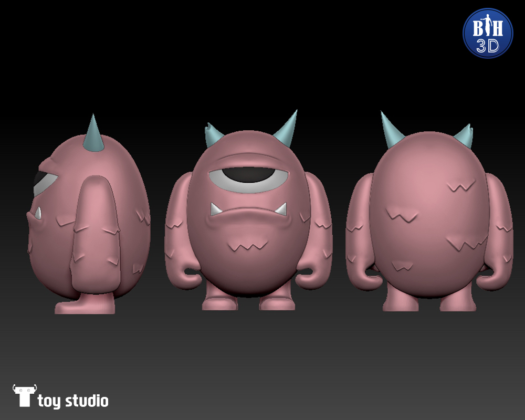This screenshot has height=420, width=525.
Task: Click the front view monster's left arm
Action: (x=177, y=231)
